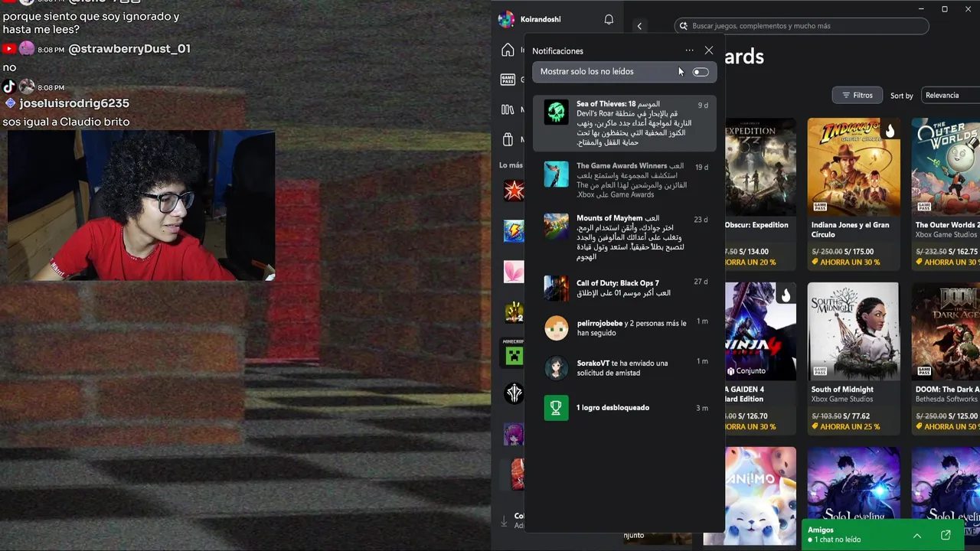Open the Filtros filter button

click(x=857, y=96)
